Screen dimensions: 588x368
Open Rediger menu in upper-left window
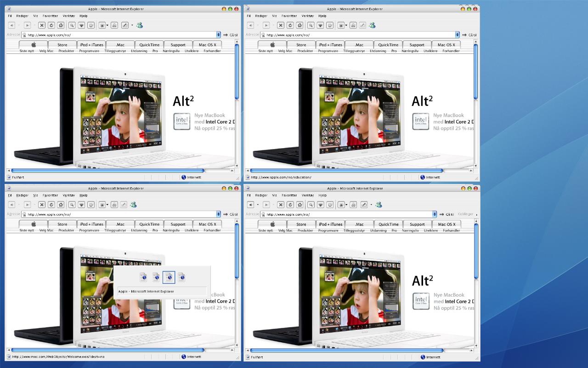coord(22,16)
